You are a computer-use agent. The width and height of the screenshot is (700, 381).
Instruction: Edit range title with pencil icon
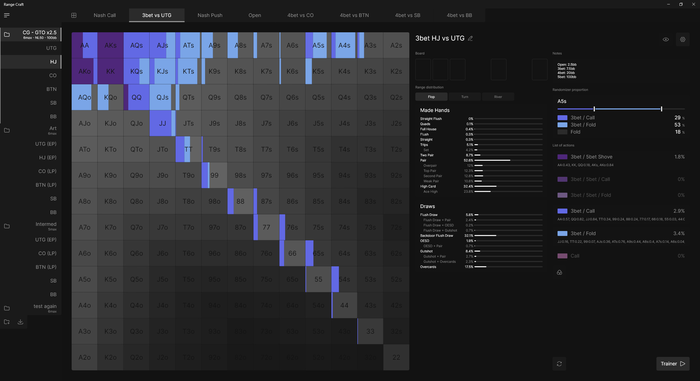pos(470,38)
